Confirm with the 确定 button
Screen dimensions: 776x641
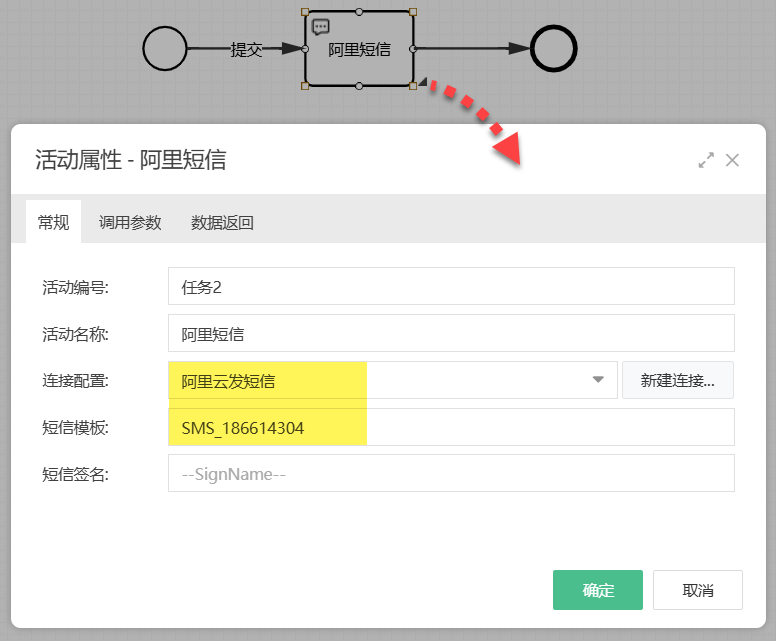click(x=598, y=590)
